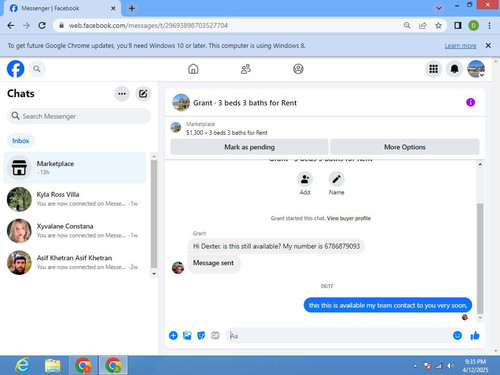
Task: Open the Kyla Ross Villa conversation
Action: 75,199
